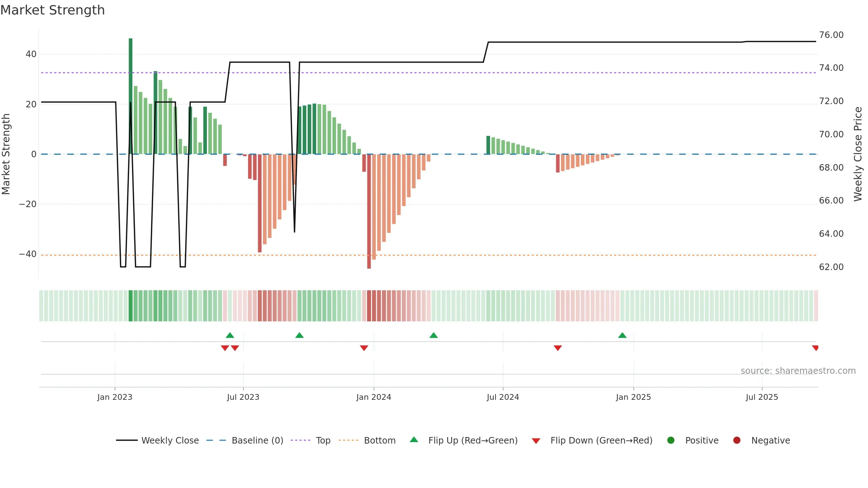Click the Market Strength vertical axis title
This screenshot has height=488, width=868.
pyautogui.click(x=6, y=154)
